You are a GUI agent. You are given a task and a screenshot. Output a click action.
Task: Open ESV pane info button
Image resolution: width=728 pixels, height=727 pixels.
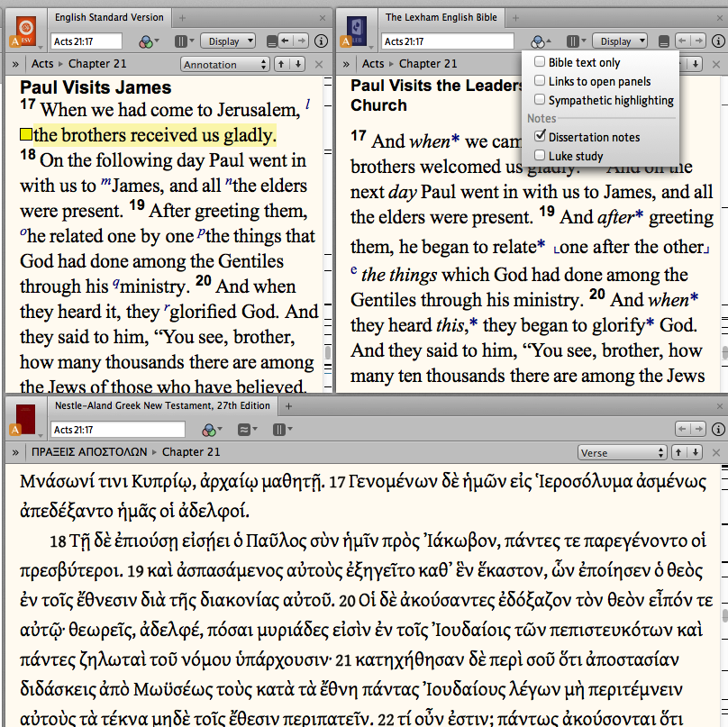321,41
